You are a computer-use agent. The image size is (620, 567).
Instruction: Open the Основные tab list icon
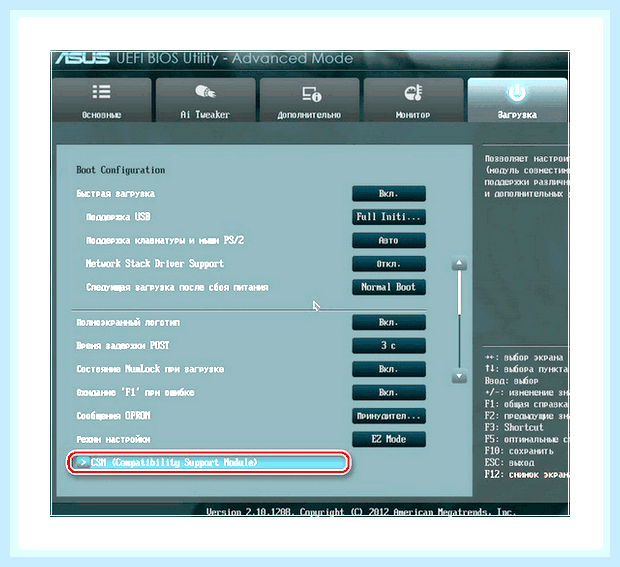(x=101, y=91)
